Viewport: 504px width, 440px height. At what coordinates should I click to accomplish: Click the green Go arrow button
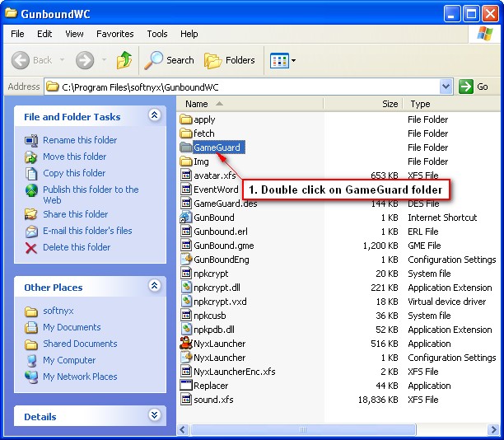466,87
